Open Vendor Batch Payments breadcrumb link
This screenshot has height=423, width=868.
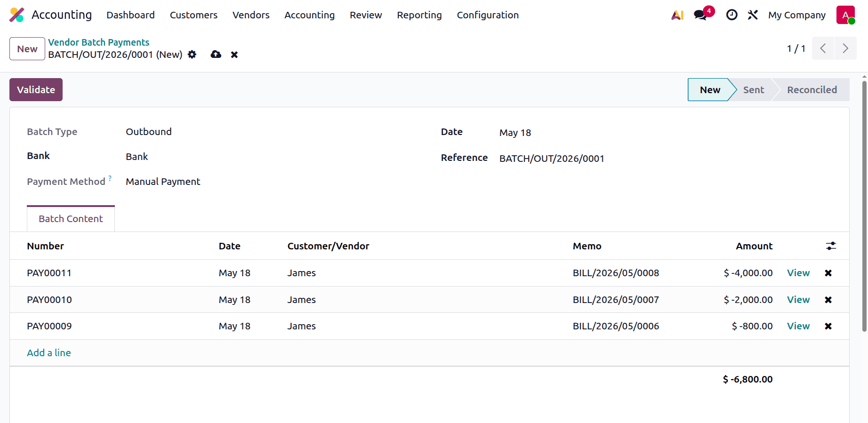(x=98, y=42)
